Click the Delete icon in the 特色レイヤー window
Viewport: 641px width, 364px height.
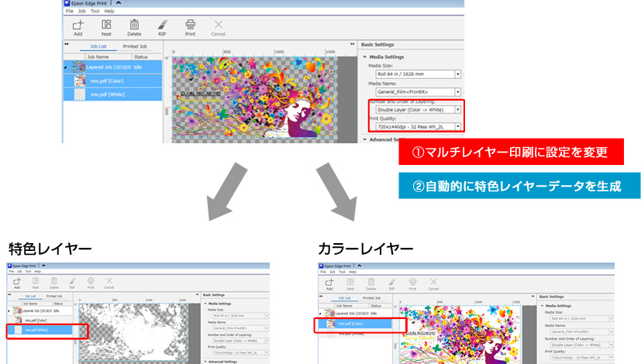point(54,281)
